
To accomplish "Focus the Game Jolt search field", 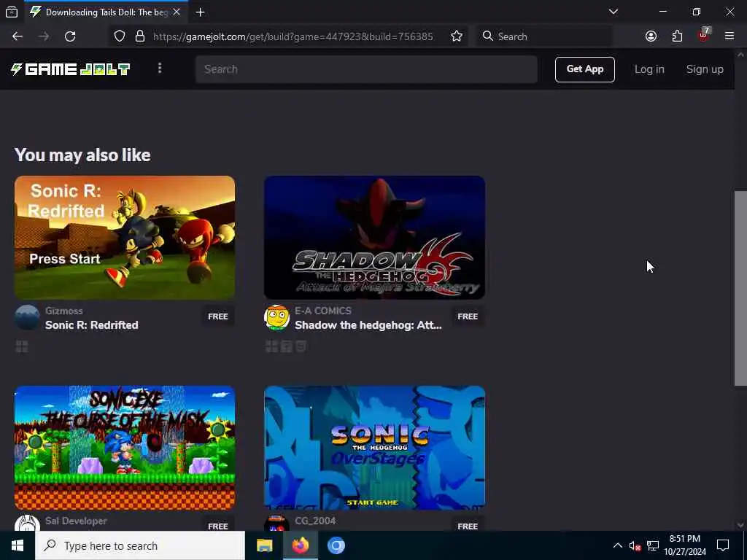I will coord(366,69).
